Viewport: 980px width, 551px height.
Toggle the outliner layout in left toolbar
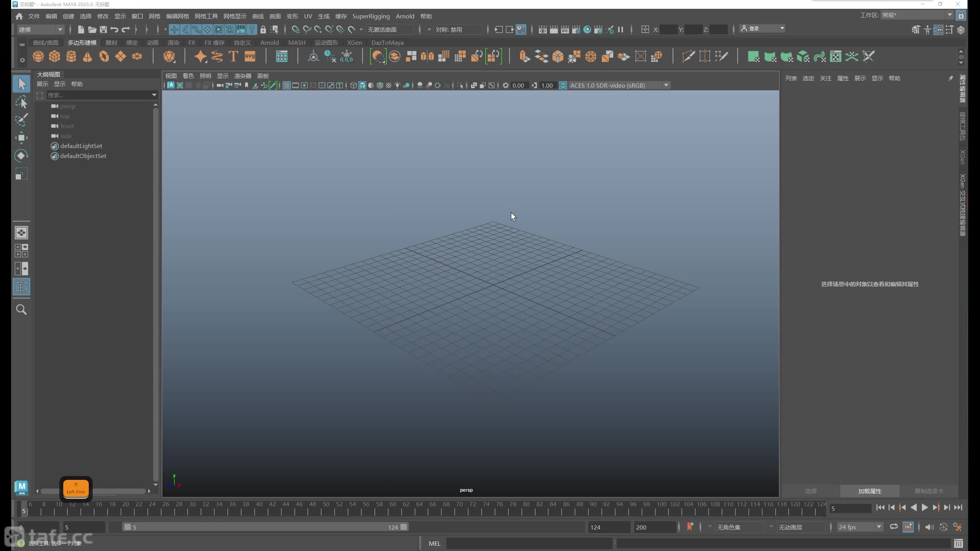pos(21,287)
